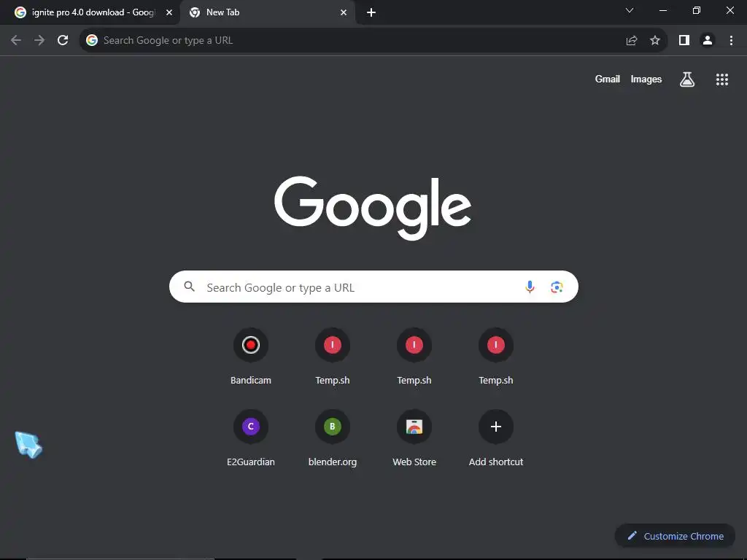Open the Chrome three-dot menu
The width and height of the screenshot is (747, 560).
pos(731,41)
